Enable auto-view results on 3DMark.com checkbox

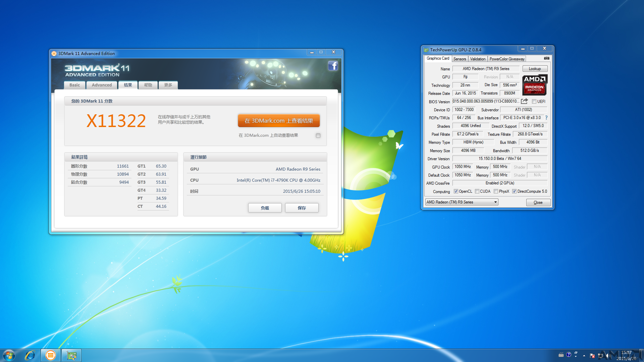click(318, 135)
